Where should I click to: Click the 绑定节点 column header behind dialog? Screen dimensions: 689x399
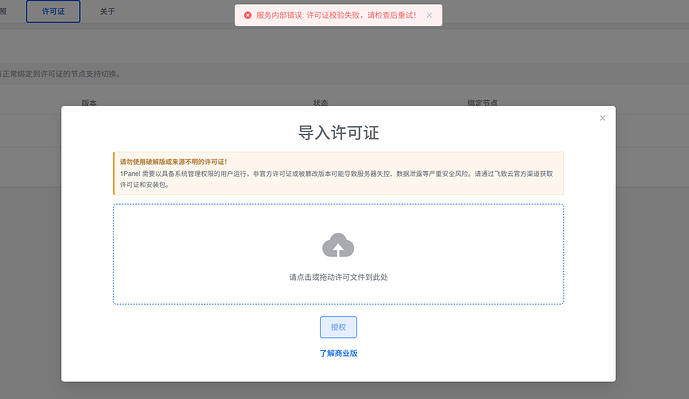[482, 103]
